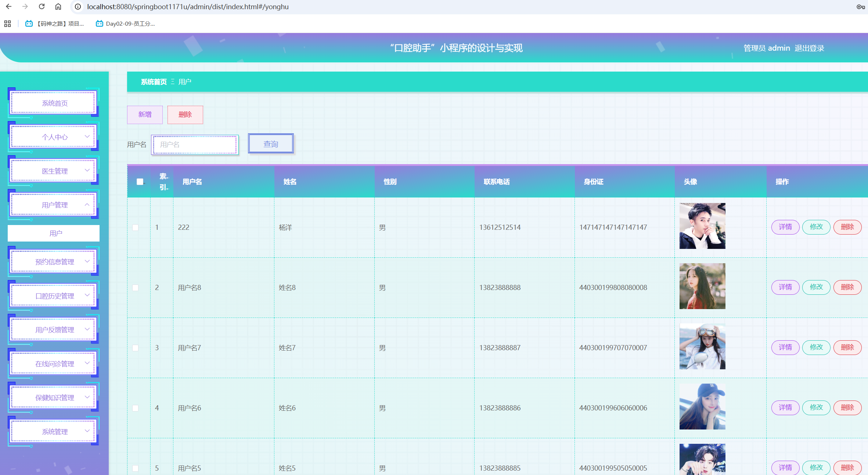Click the breadcrumb separator icon next to 系统首页
The width and height of the screenshot is (868, 475).
[x=172, y=81]
